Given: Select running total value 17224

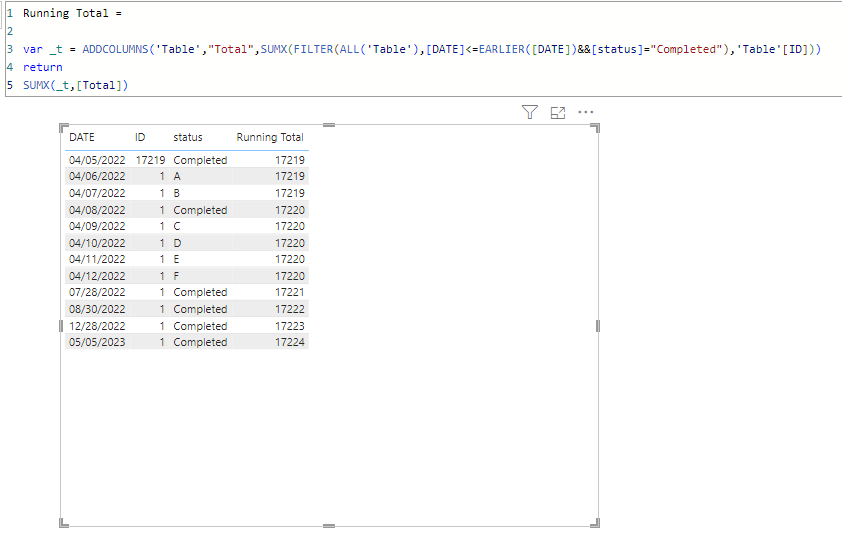Looking at the screenshot, I should point(290,342).
